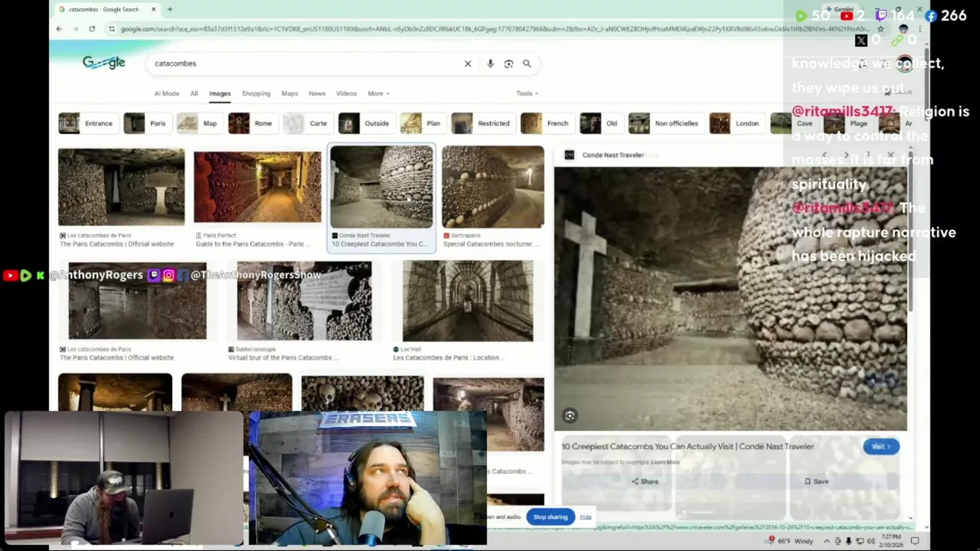Click into the catacombes search input field
The height and width of the screenshot is (551, 980).
(306, 64)
